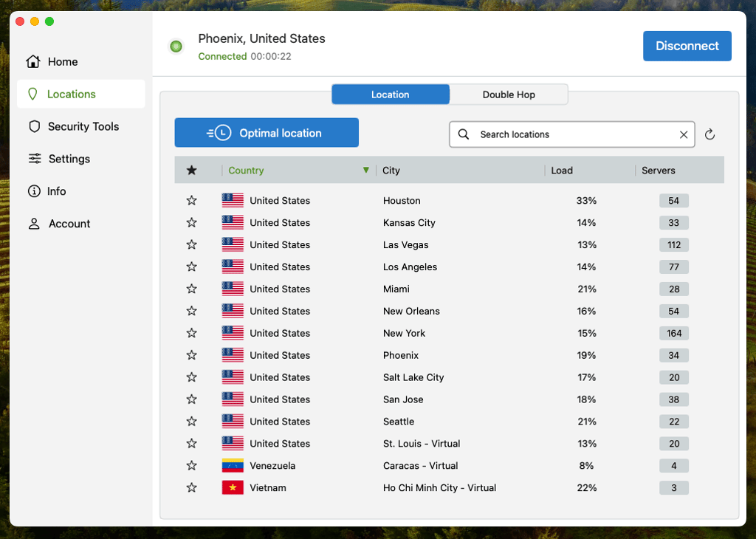Screen dimensions: 756x539
Task: Click the 77 servers badge for Los Angeles
Action: point(674,267)
